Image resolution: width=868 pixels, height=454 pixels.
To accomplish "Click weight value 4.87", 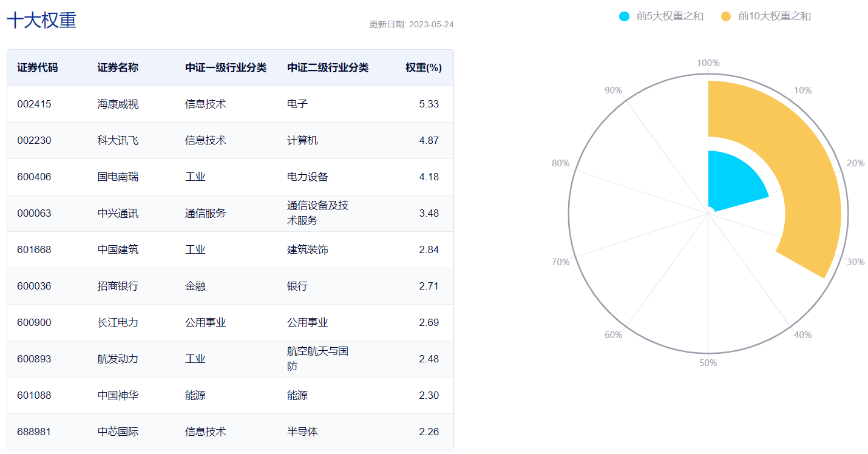I will click(429, 141).
